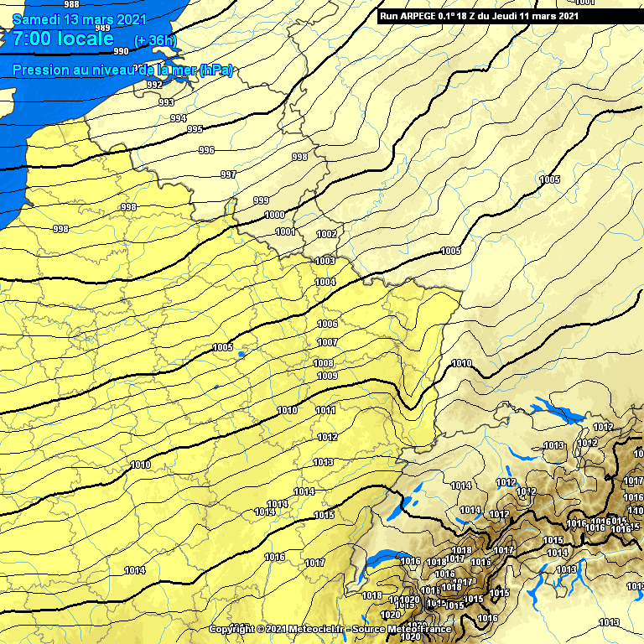Click the 'Samedi 13 mars 2021' date text
The height and width of the screenshot is (644, 644).
point(80,19)
